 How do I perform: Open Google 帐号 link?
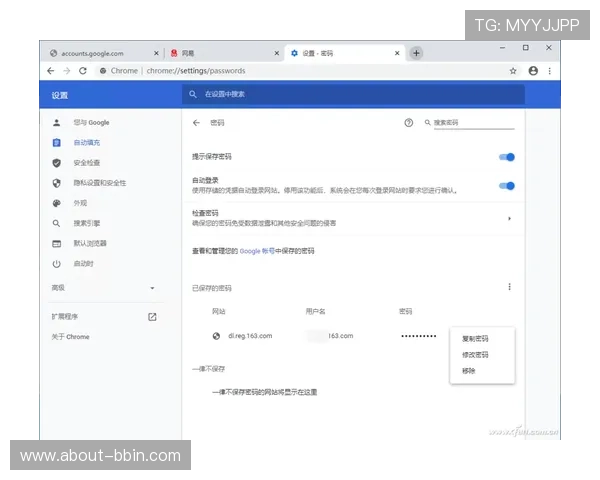tap(257, 251)
